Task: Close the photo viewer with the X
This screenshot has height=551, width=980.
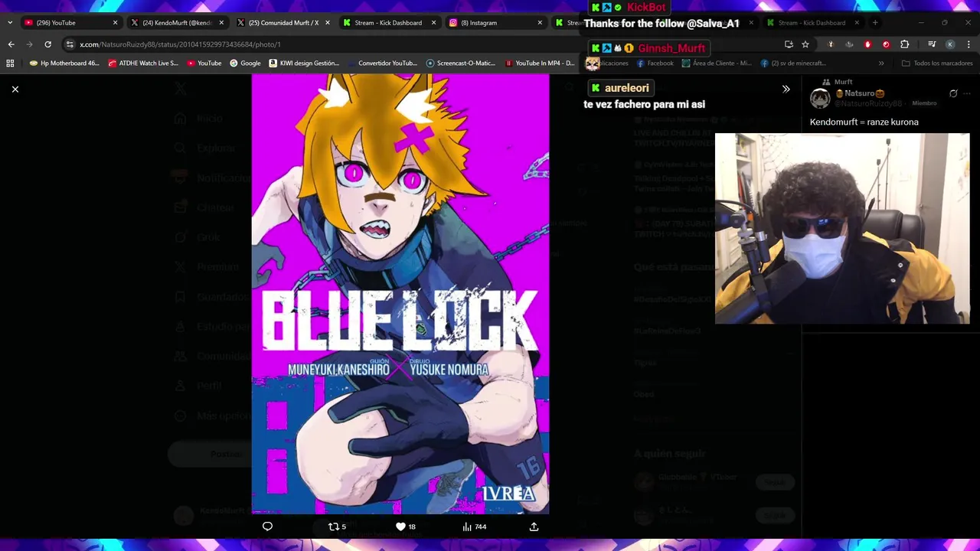Action: 15,90
